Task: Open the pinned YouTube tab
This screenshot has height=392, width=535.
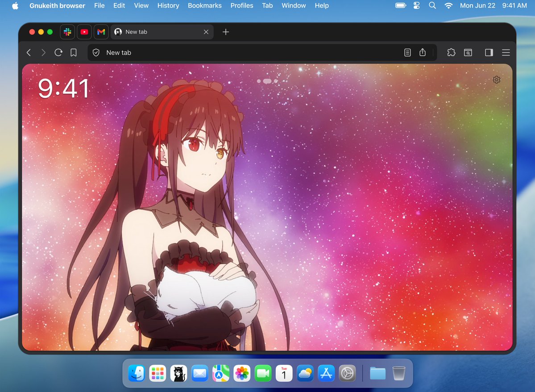Action: tap(84, 32)
